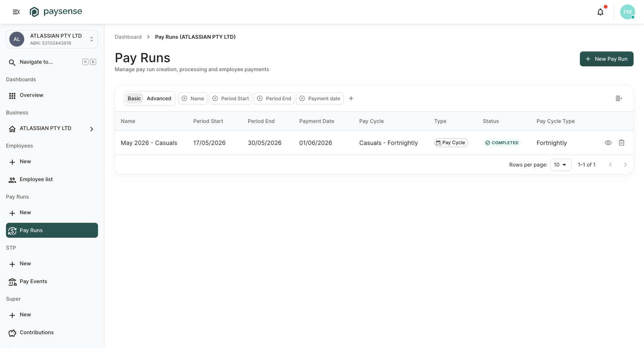Click the 30/05/2026 period end cell
644x348 pixels.
point(265,143)
